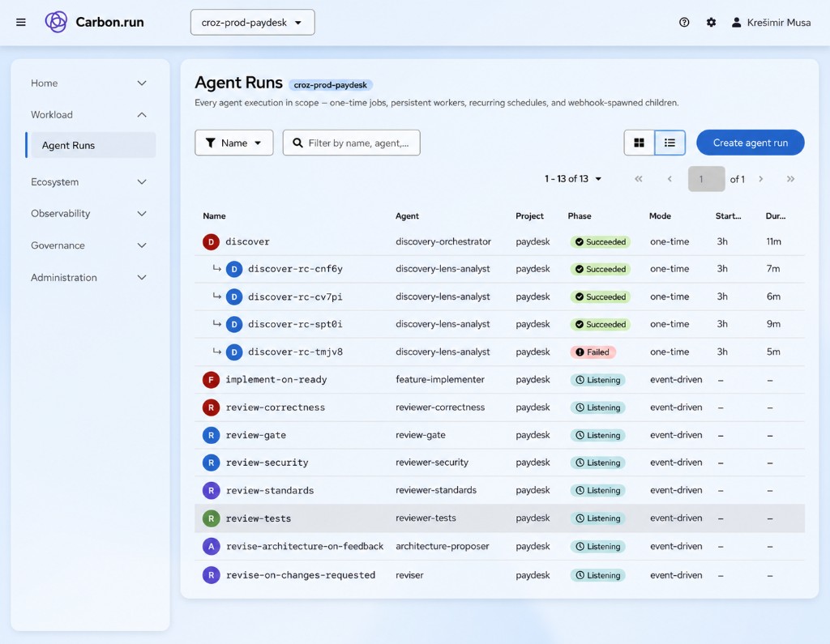Focus the Filter by name search field
This screenshot has width=830, height=644.
pyautogui.click(x=352, y=143)
